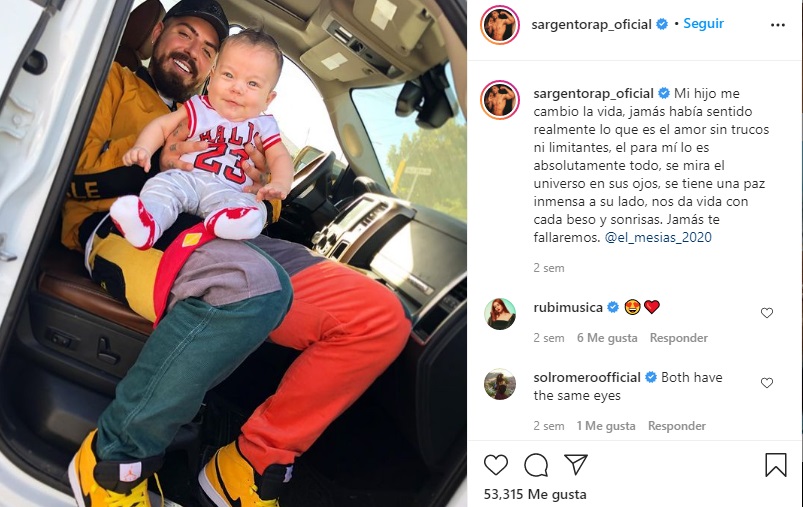
Task: Open sargentorap_oficial username in header
Action: tap(591, 25)
